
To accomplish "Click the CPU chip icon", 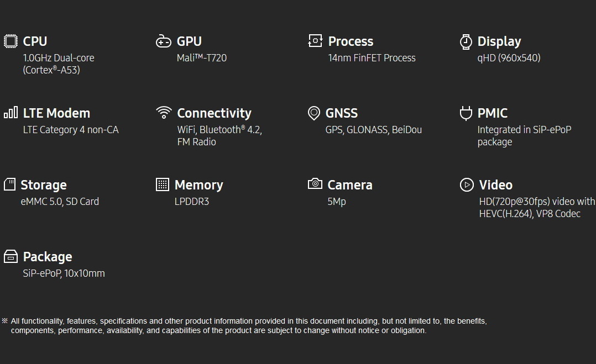I will tap(11, 41).
